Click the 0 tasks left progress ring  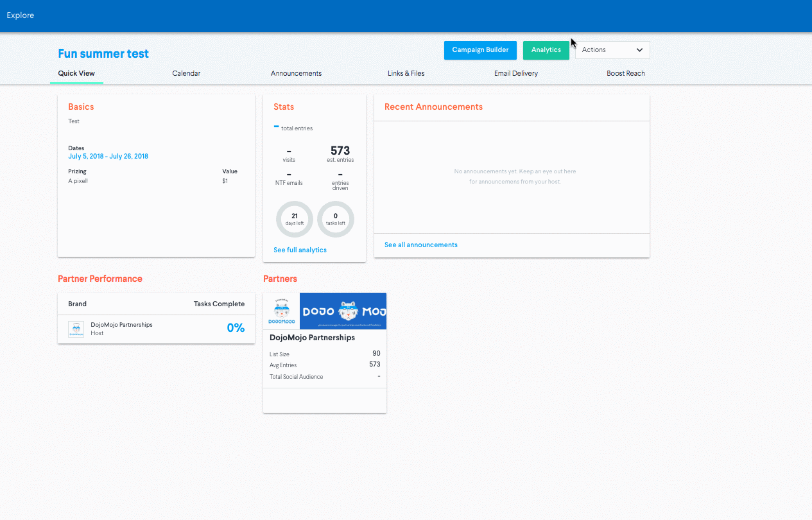coord(336,220)
